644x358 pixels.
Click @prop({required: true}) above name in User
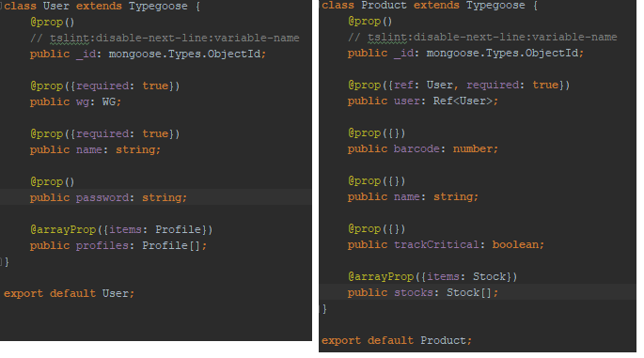(104, 133)
